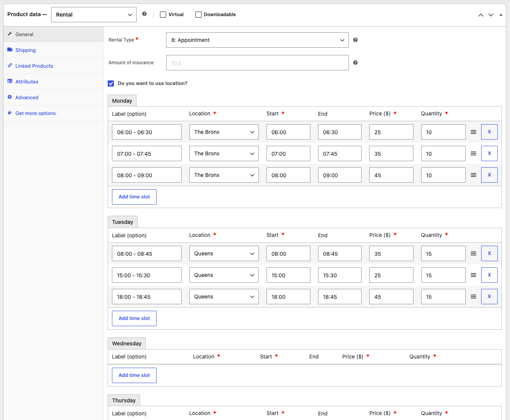Edit price for Tuesday 18:00 - 18:45 slot

coord(391,297)
